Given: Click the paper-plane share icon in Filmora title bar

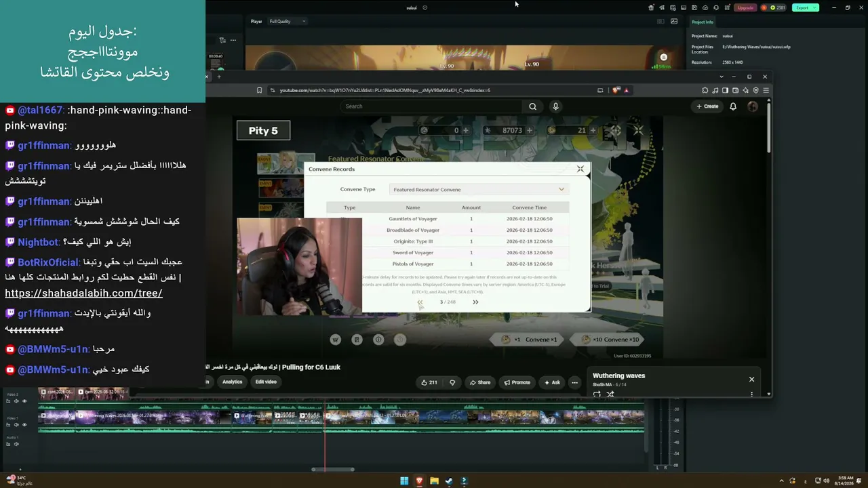Looking at the screenshot, I should click(x=662, y=7).
